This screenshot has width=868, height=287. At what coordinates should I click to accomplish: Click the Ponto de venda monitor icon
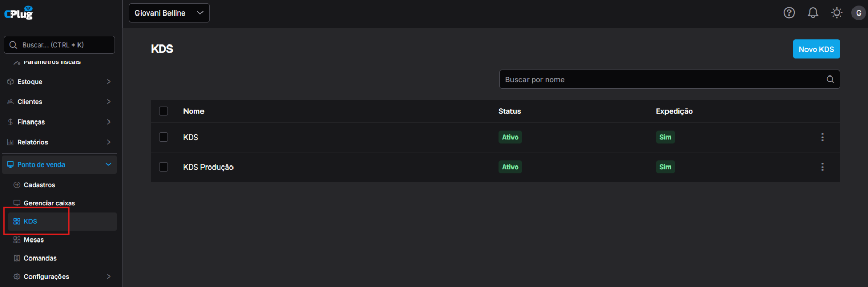[10, 164]
